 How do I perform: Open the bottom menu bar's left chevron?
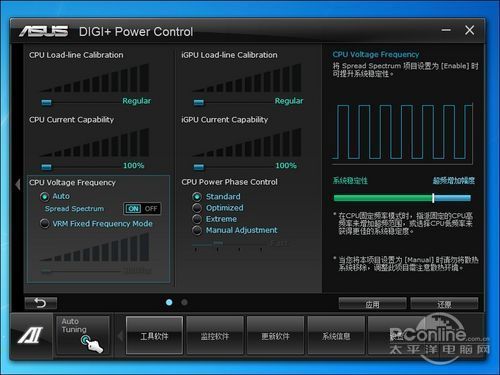[x=121, y=336]
